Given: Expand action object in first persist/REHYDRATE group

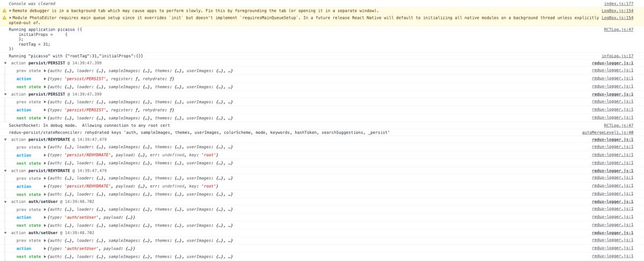Looking at the screenshot, I should point(45,155).
